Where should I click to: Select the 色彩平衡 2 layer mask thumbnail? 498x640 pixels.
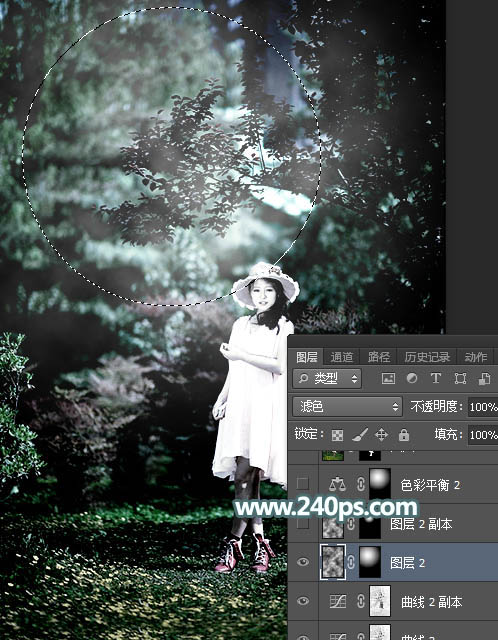[380, 484]
